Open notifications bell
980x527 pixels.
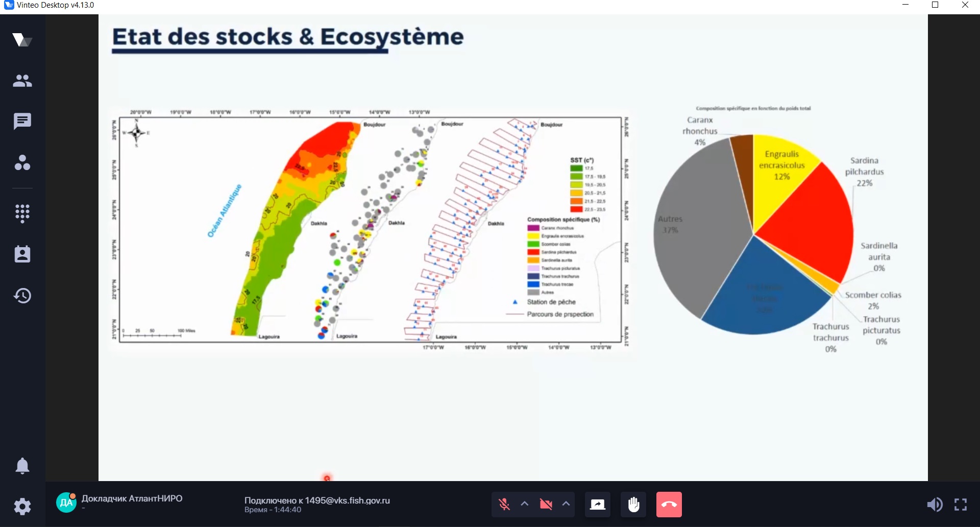click(22, 466)
